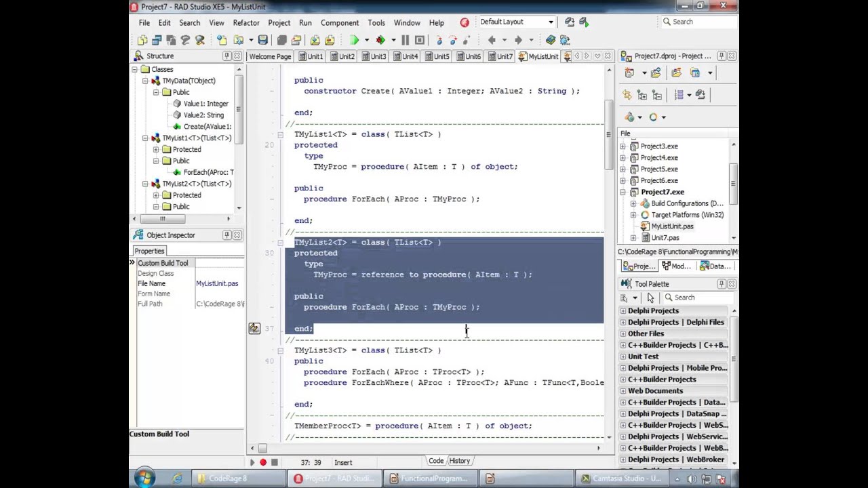Click the Pause program icon
The height and width of the screenshot is (488, 868).
point(405,40)
